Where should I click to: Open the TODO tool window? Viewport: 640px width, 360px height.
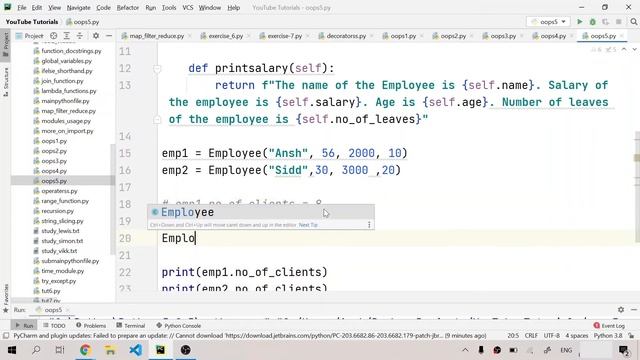pyautogui.click(x=54, y=326)
